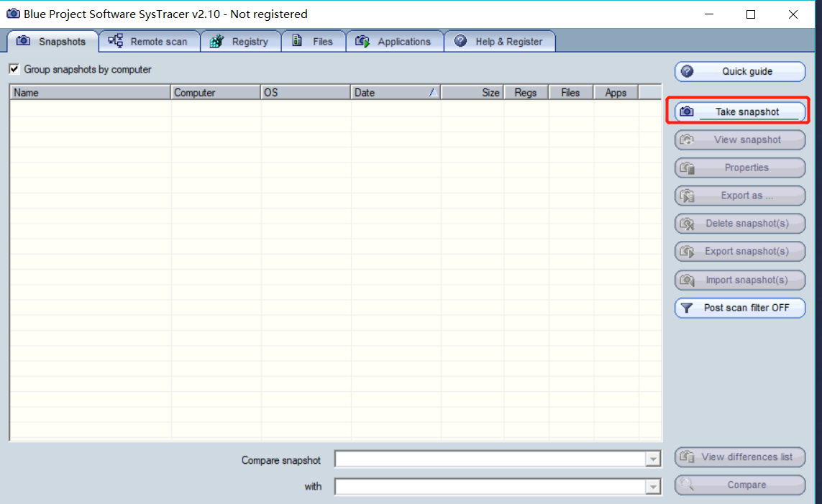Click the question mark icon on Help tab
822x504 pixels.
coord(460,40)
